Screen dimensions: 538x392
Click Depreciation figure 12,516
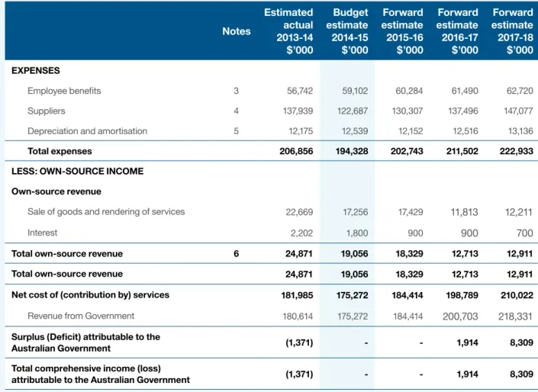[466, 131]
